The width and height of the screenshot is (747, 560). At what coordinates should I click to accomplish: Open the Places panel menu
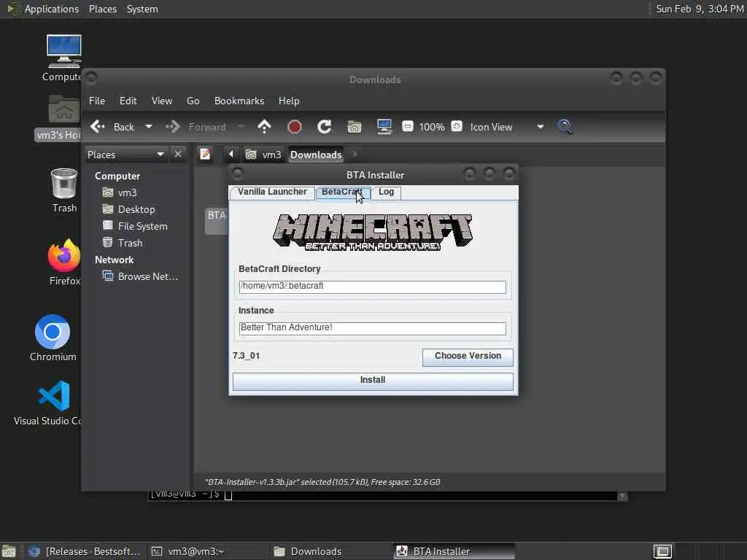point(102,9)
